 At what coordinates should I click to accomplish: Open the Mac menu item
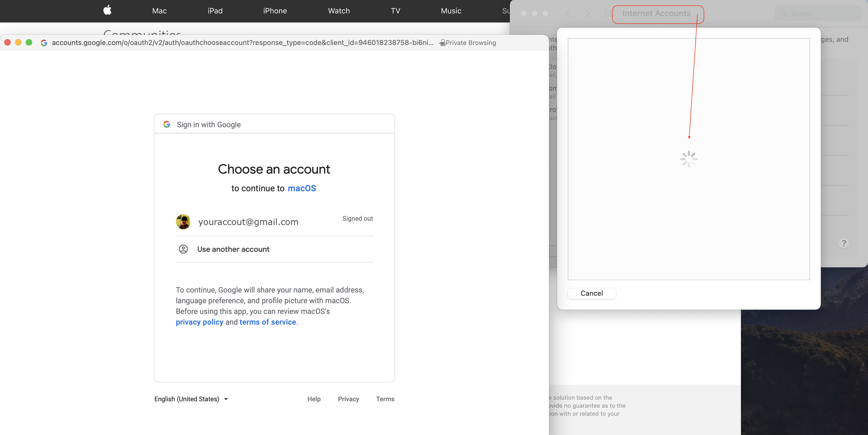(x=159, y=11)
